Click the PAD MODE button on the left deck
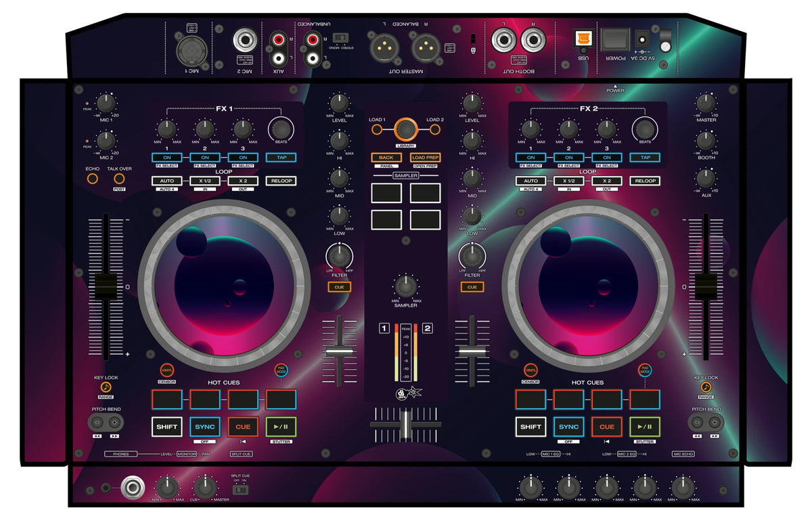 coord(281,370)
